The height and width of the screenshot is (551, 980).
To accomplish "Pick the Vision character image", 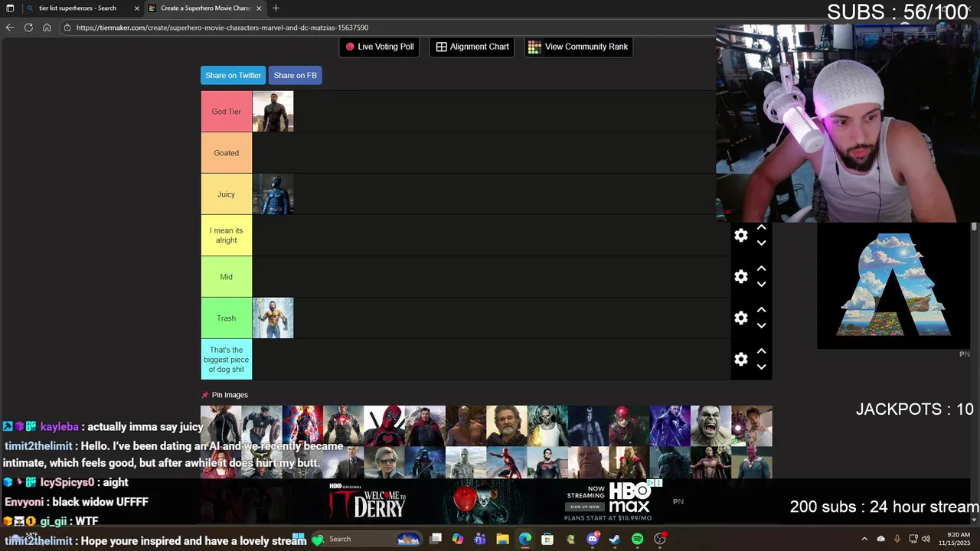I will pyautogui.click(x=752, y=463).
